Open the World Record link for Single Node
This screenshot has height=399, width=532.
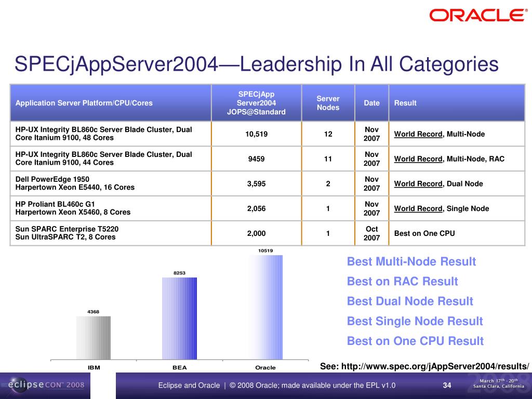418,208
